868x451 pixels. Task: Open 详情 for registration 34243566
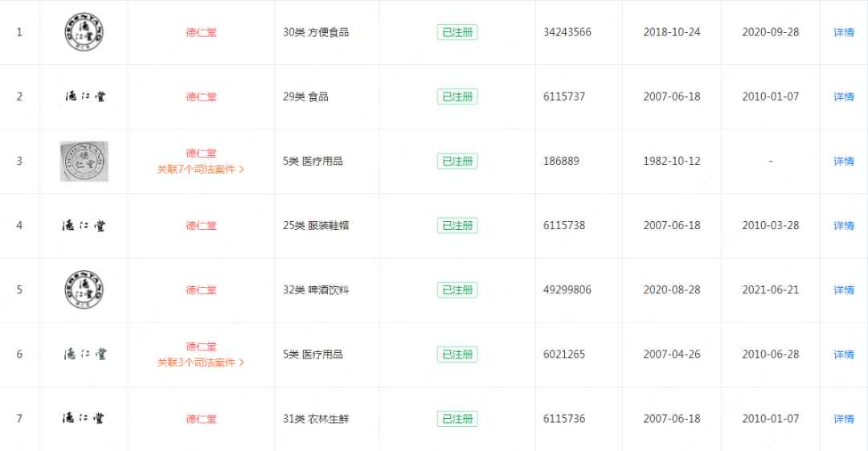coord(844,32)
